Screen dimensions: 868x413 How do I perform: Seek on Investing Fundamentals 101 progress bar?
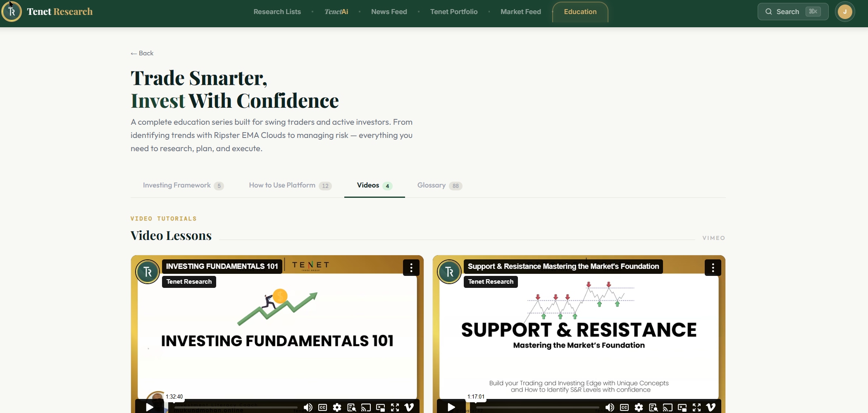[236, 408]
